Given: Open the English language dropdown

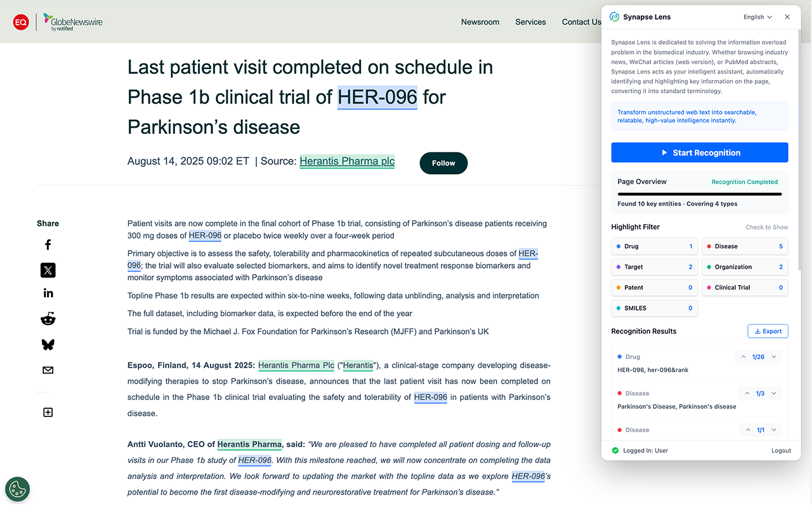Looking at the screenshot, I should click(757, 17).
